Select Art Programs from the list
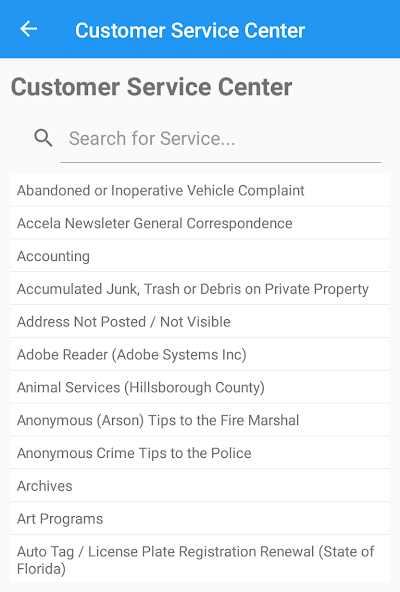 coord(200,519)
